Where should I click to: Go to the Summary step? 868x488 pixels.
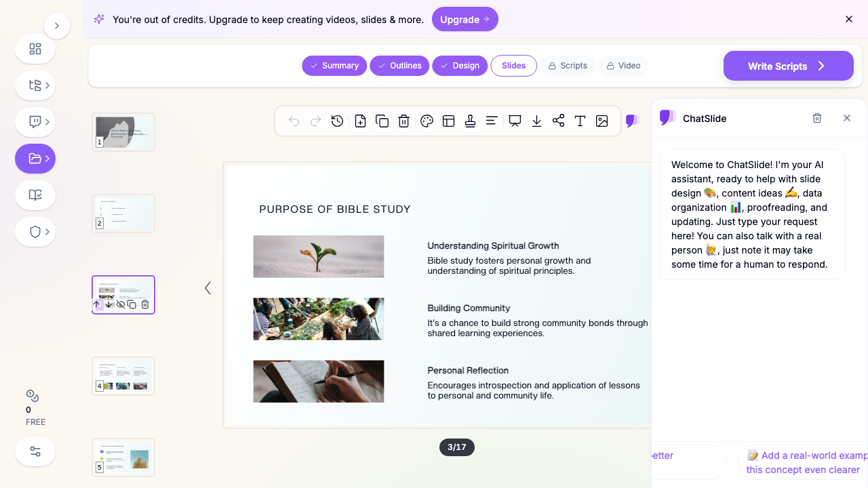tap(334, 66)
